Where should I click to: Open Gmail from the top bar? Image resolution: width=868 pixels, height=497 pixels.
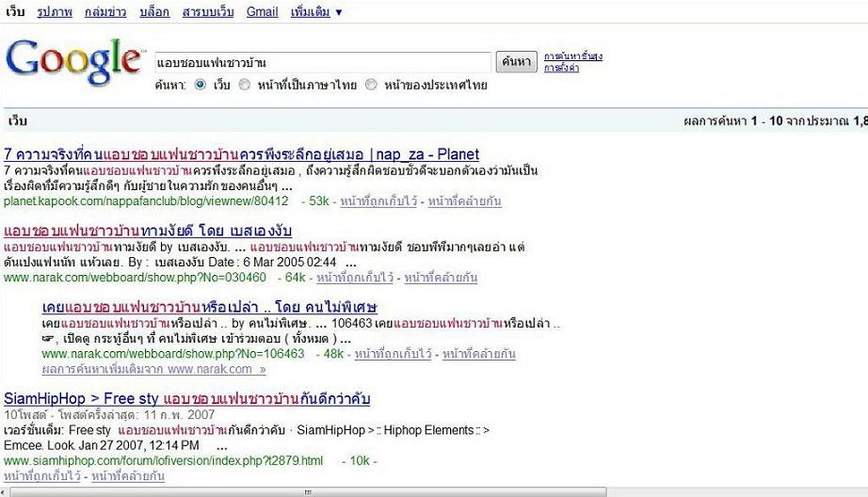coord(263,11)
